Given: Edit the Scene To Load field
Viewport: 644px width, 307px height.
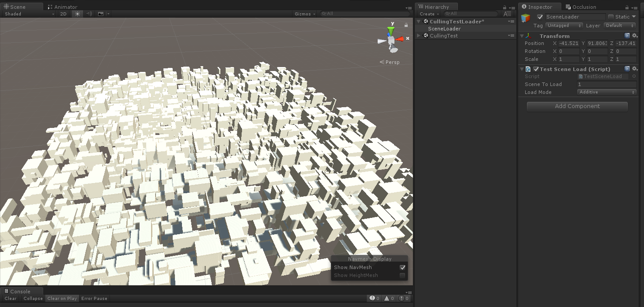Looking at the screenshot, I should (606, 84).
